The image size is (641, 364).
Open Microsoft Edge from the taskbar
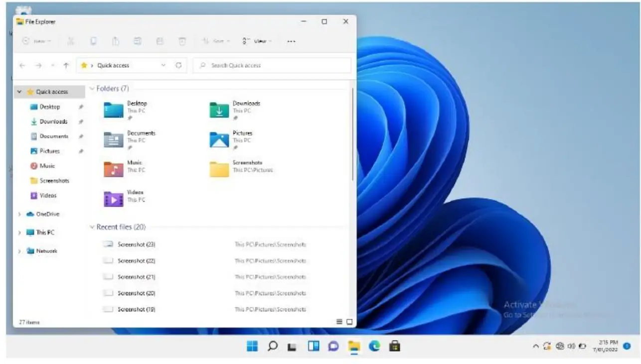click(x=374, y=347)
